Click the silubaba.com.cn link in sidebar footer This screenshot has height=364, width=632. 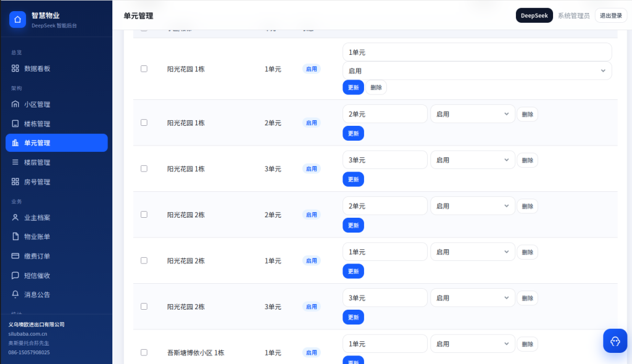click(x=28, y=334)
